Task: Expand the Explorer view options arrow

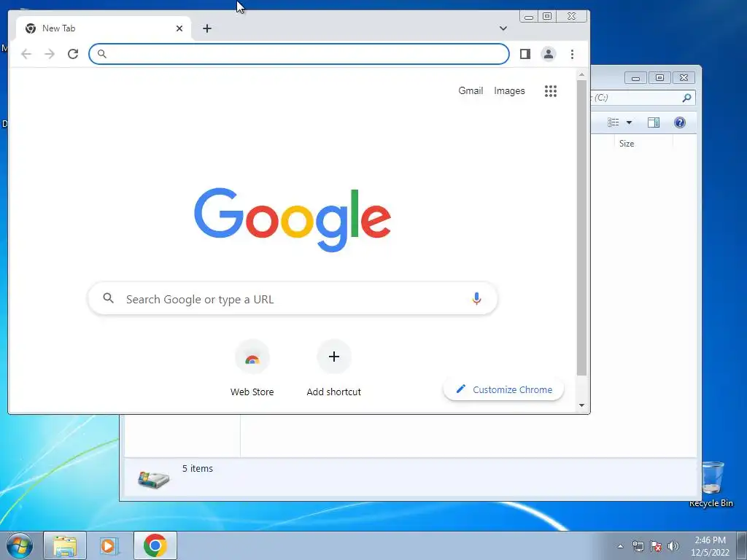Action: coord(629,122)
